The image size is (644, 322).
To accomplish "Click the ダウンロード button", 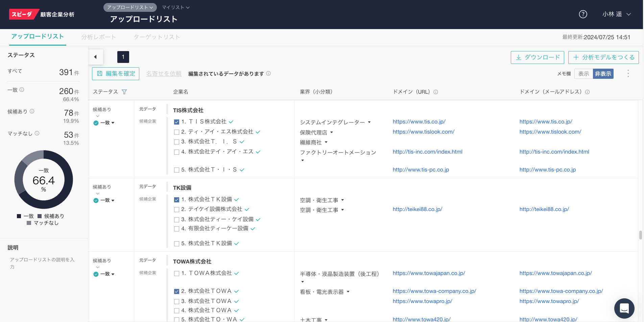I will click(x=538, y=57).
